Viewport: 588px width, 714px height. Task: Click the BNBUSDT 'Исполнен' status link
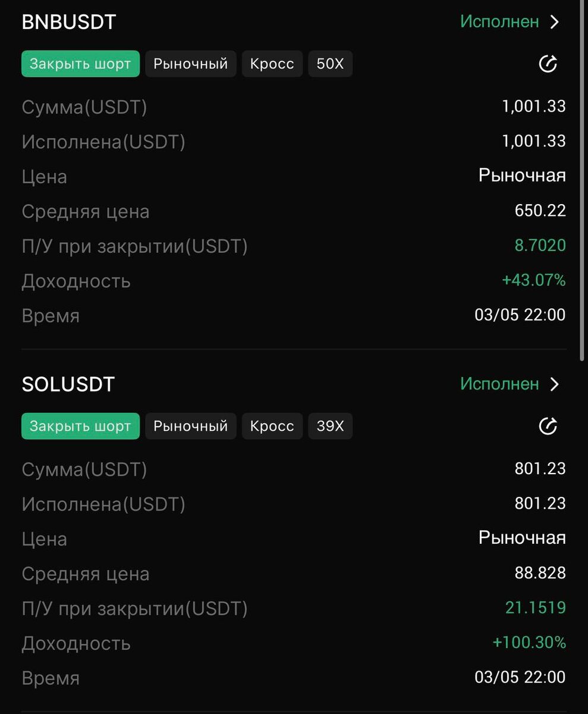499,22
